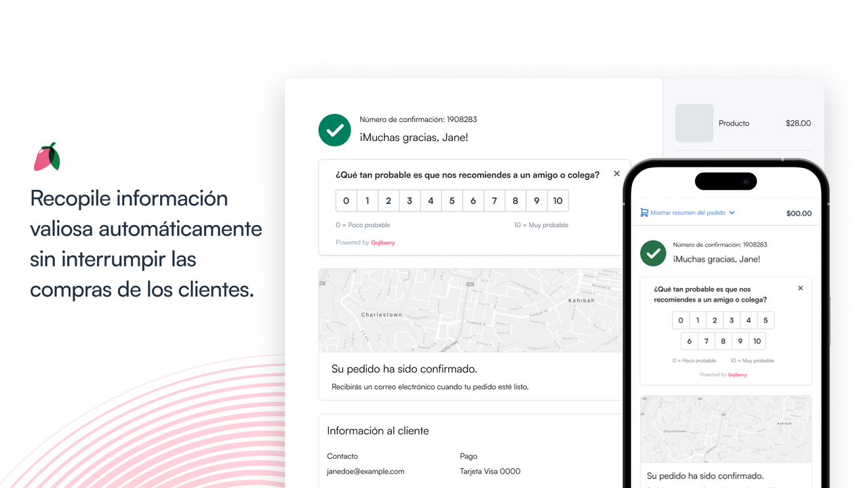Click phone label 10 = Muy probable

(x=752, y=361)
